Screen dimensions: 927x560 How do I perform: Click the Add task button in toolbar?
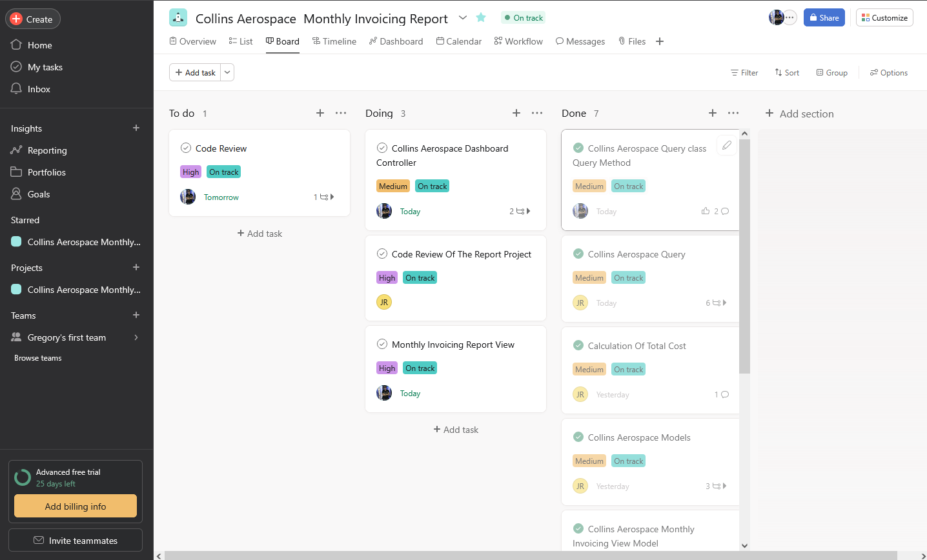coord(195,72)
